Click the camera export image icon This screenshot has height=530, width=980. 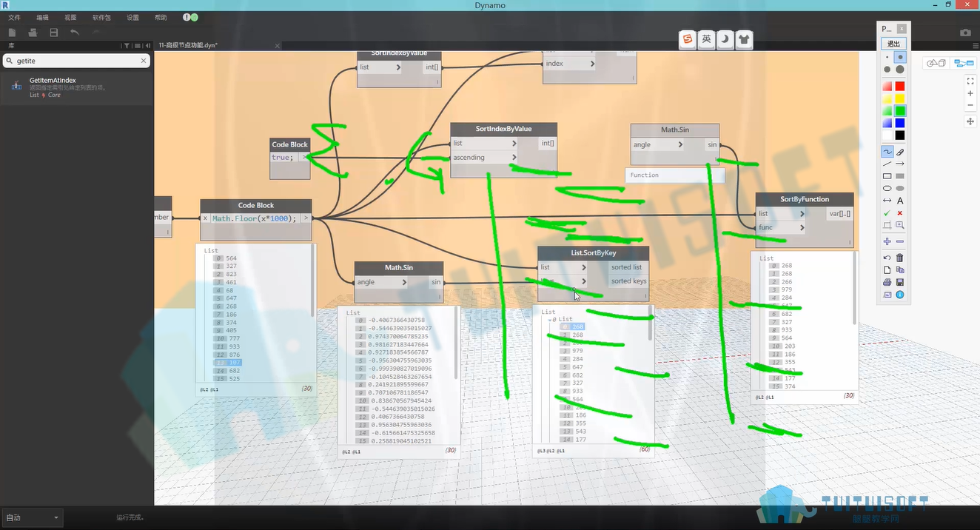pyautogui.click(x=965, y=33)
